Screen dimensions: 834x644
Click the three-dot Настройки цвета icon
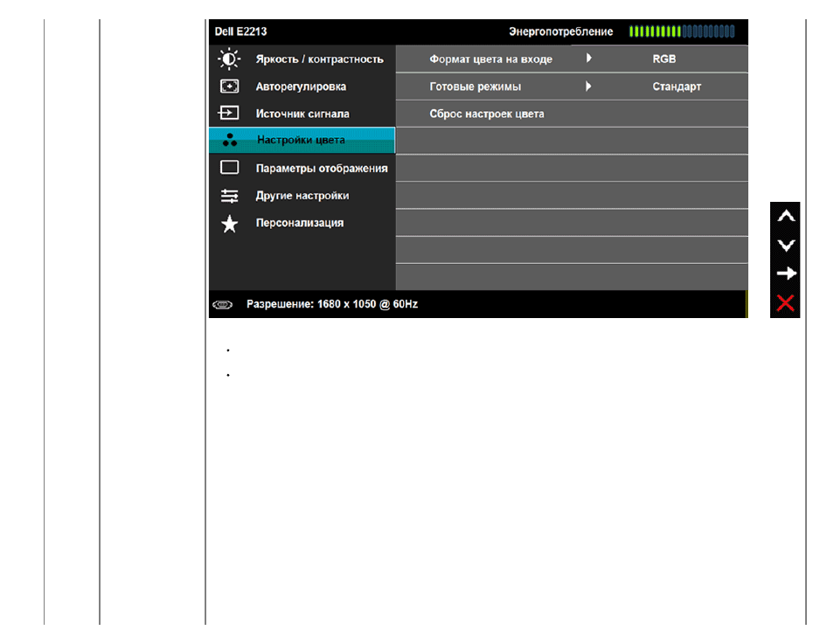pyautogui.click(x=230, y=140)
